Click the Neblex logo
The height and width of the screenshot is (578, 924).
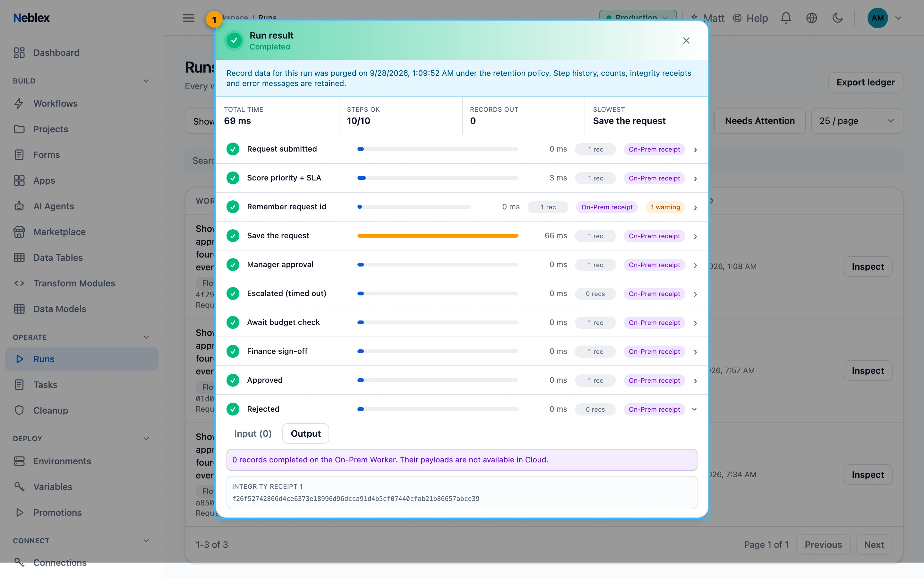31,18
